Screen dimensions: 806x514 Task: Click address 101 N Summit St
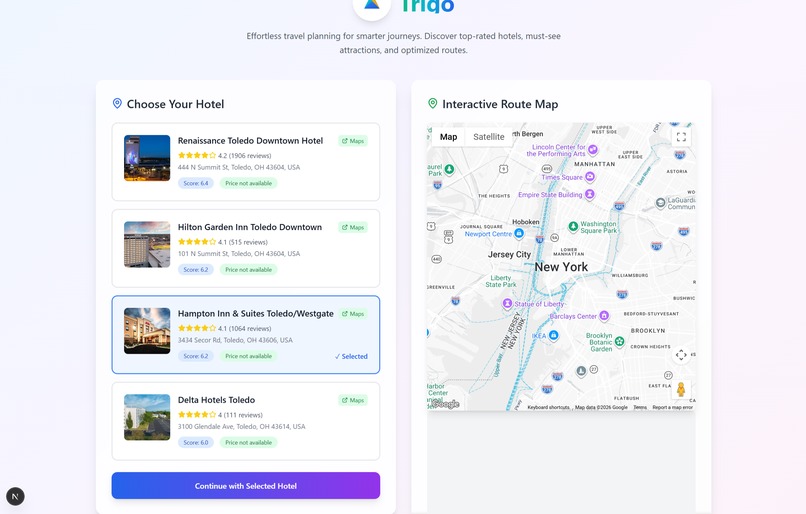coord(239,253)
